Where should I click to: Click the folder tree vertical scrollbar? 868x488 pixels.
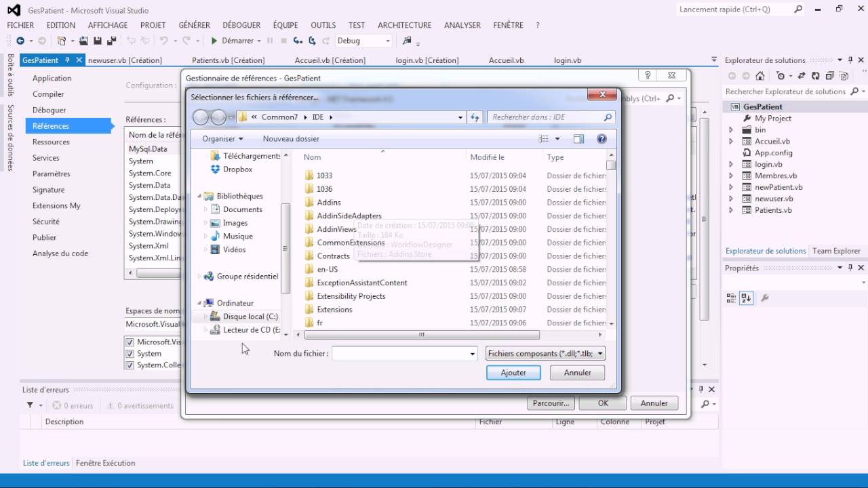(x=286, y=248)
